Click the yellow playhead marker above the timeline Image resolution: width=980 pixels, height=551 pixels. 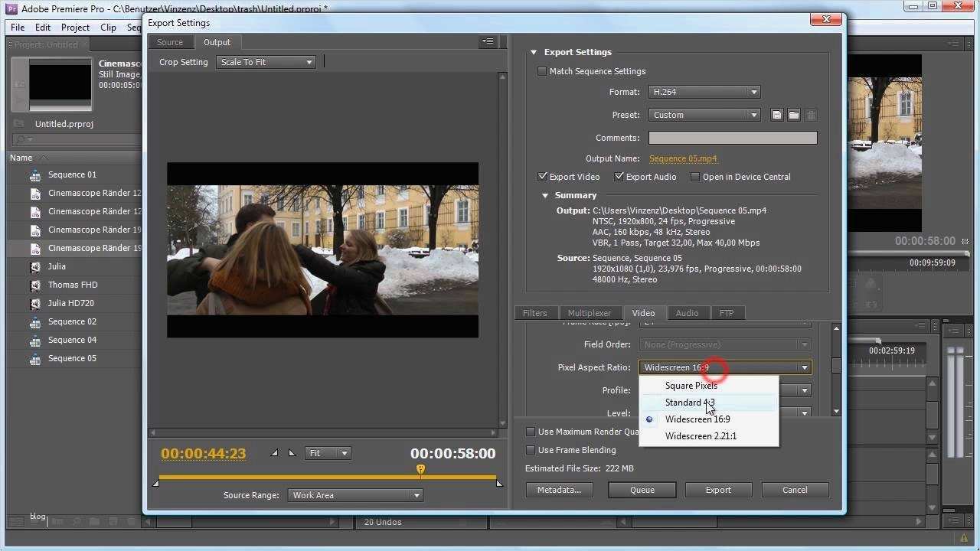(x=420, y=469)
